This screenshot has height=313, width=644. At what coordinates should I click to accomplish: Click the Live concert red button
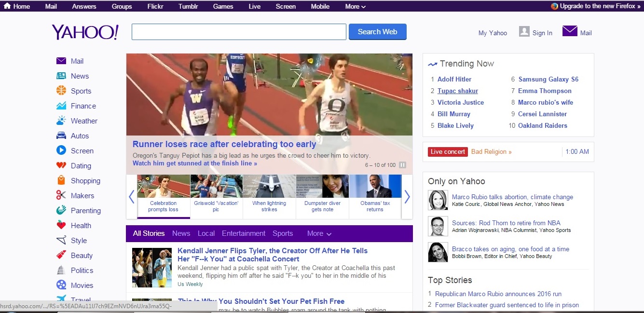pos(448,151)
